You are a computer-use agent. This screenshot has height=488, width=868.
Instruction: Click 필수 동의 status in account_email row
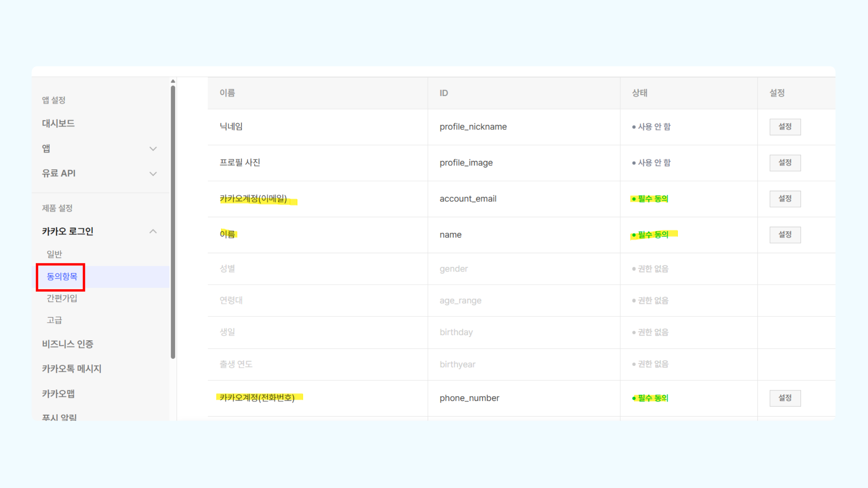(x=650, y=199)
